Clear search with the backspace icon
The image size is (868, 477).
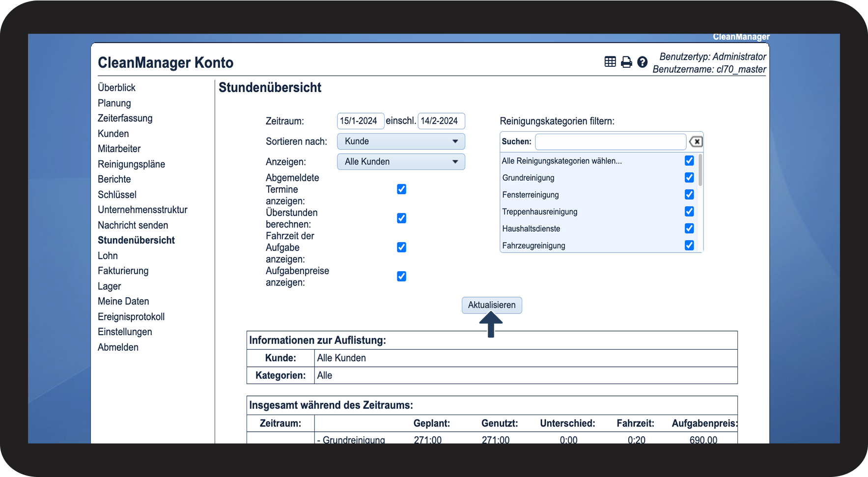point(696,142)
